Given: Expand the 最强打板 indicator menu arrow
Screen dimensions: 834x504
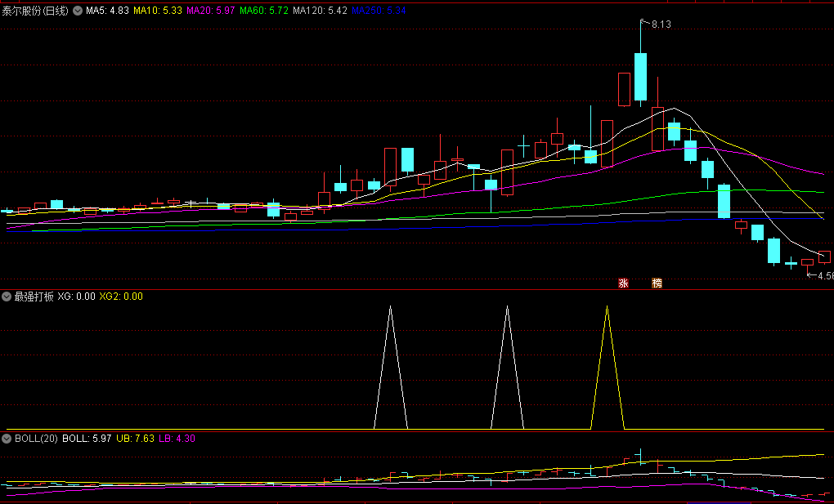Looking at the screenshot, I should tap(7, 297).
